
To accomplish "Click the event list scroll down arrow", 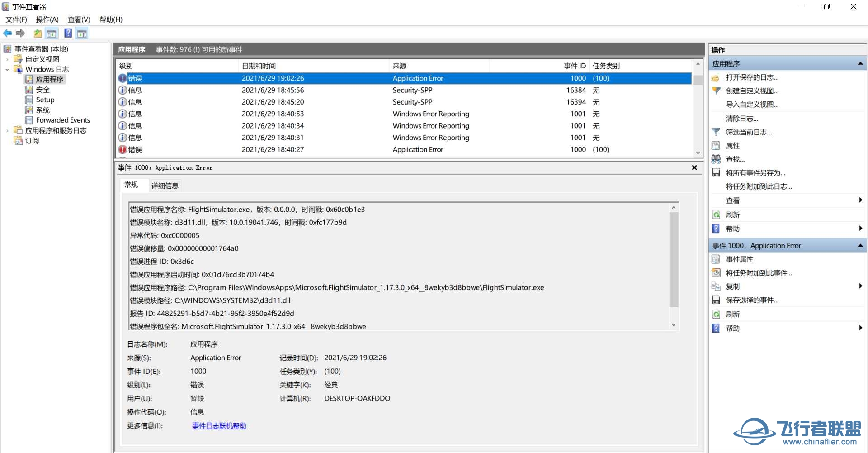I will 698,153.
